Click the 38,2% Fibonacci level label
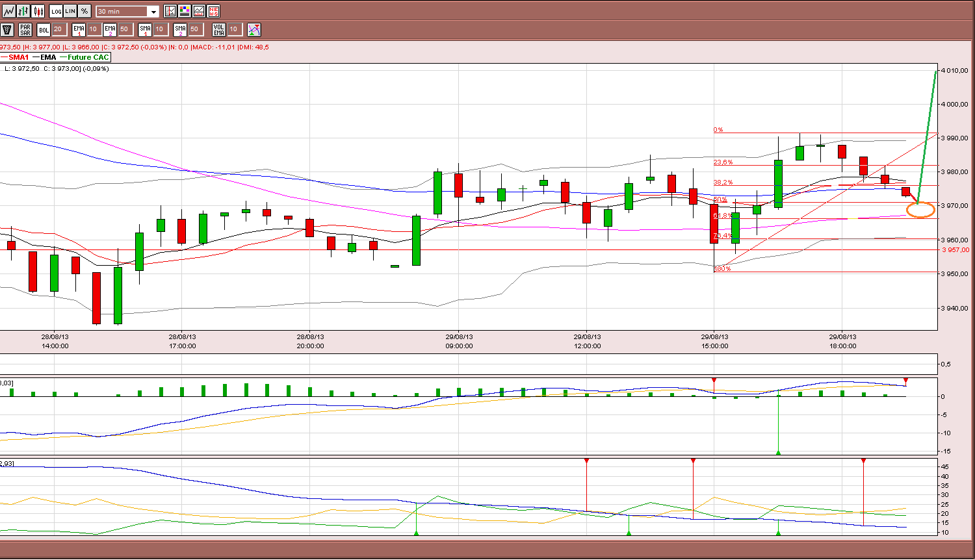 click(x=723, y=183)
